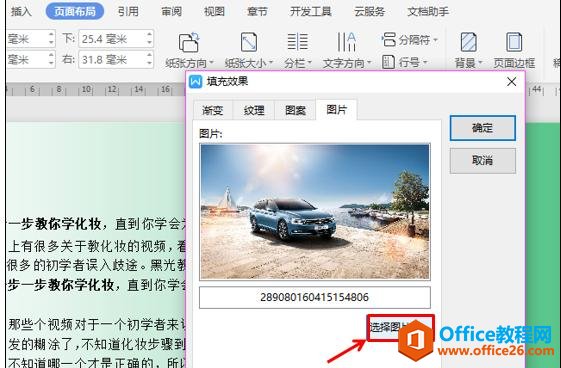This screenshot has height=368, width=561.
Task: Click the WPS icon in dialog title
Action: (195, 82)
